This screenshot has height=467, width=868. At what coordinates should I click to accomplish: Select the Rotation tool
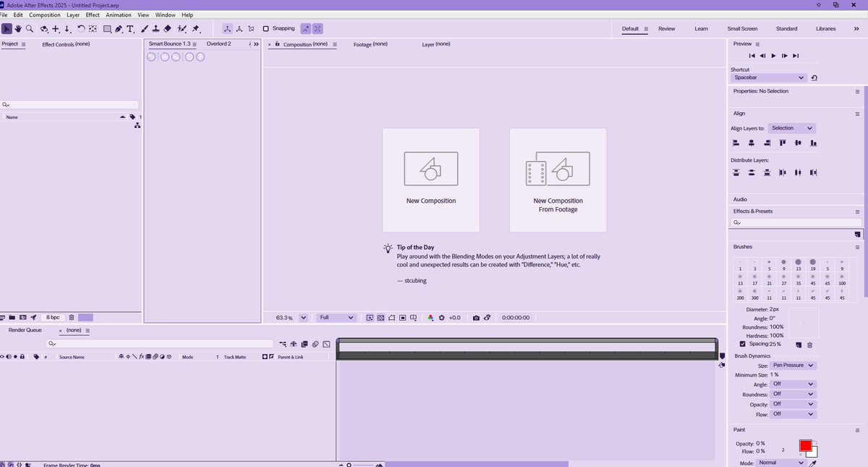click(x=81, y=29)
